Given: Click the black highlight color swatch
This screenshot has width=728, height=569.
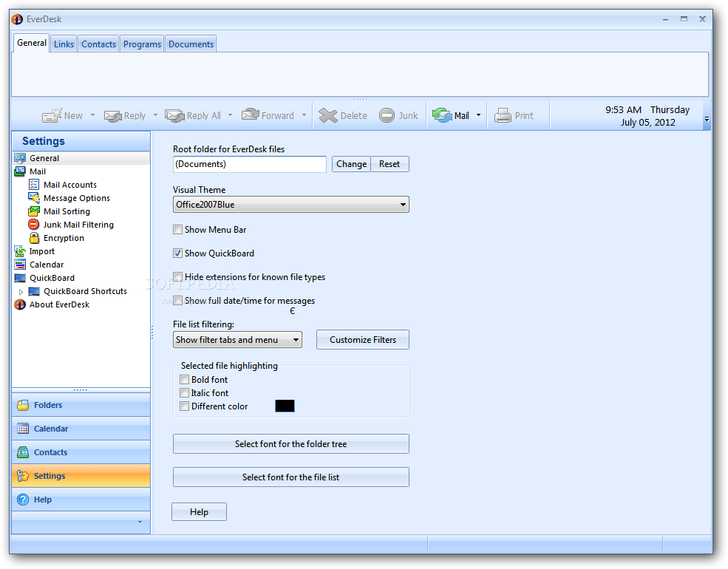Looking at the screenshot, I should tap(285, 406).
